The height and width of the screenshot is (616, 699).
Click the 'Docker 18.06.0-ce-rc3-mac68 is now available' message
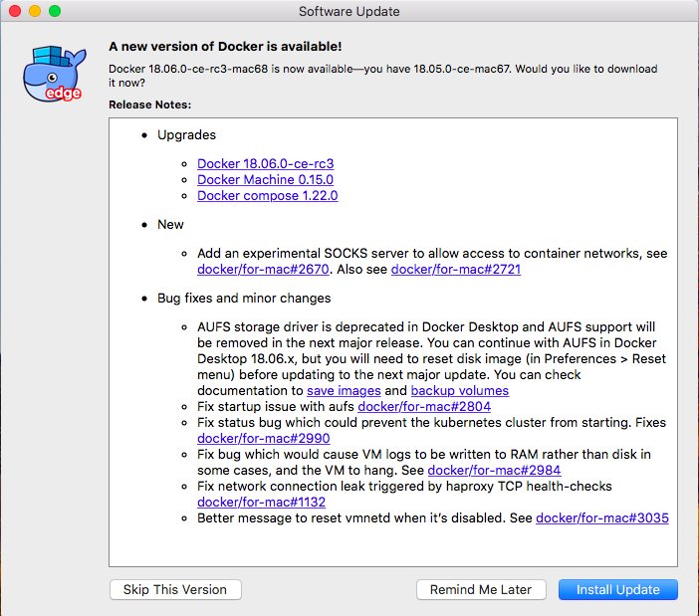(x=383, y=76)
